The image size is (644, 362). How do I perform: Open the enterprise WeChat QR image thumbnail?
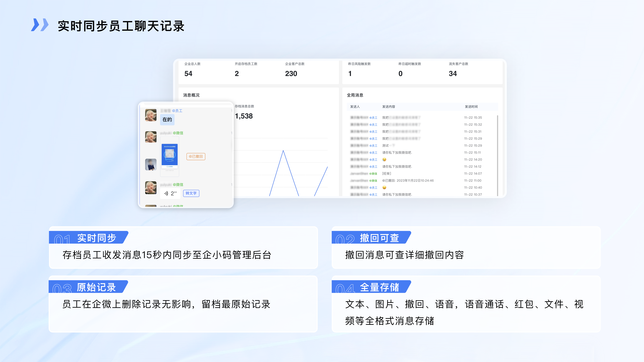coord(169,157)
